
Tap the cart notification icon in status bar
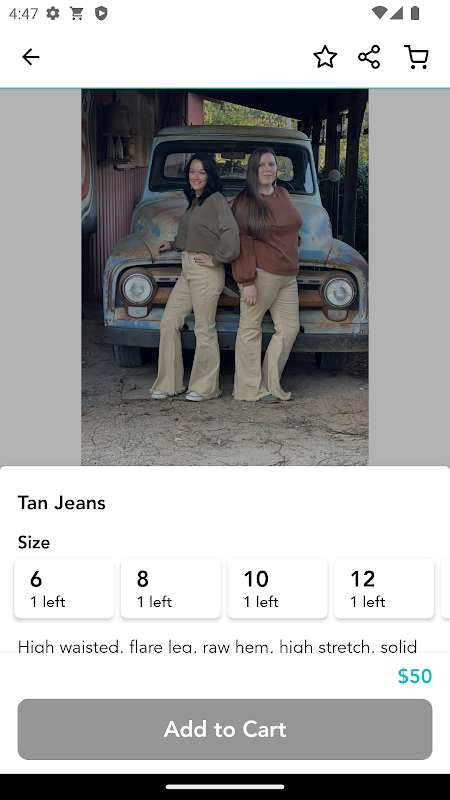click(77, 13)
